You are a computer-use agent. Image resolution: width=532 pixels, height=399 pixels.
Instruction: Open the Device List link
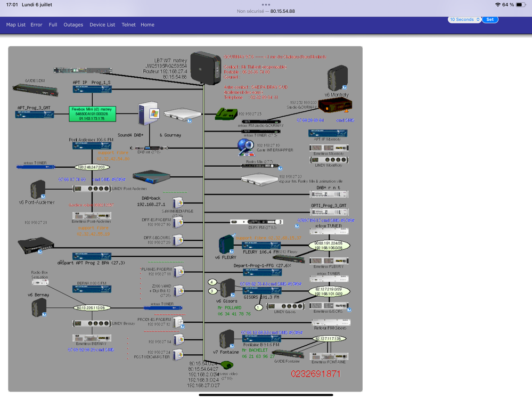(102, 25)
